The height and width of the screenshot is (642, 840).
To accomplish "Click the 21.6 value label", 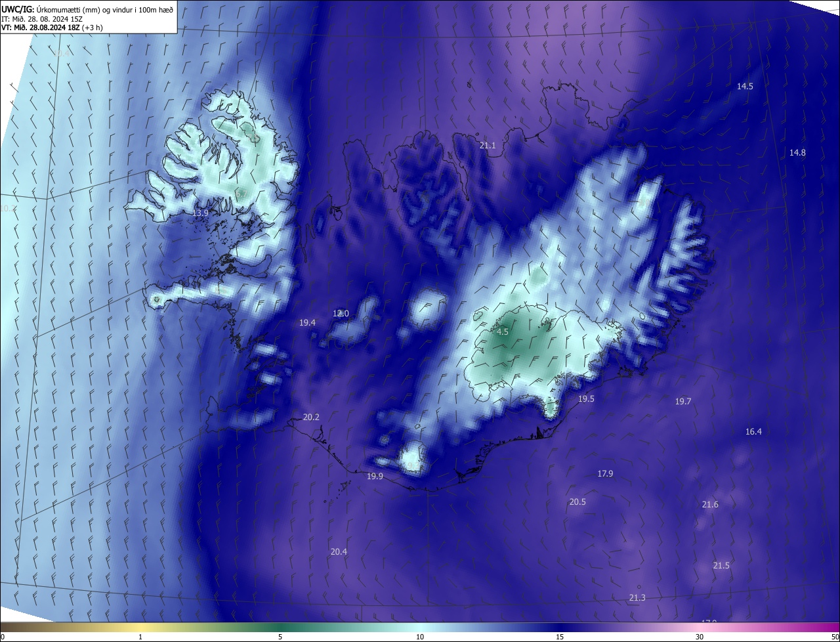I will coord(710,504).
